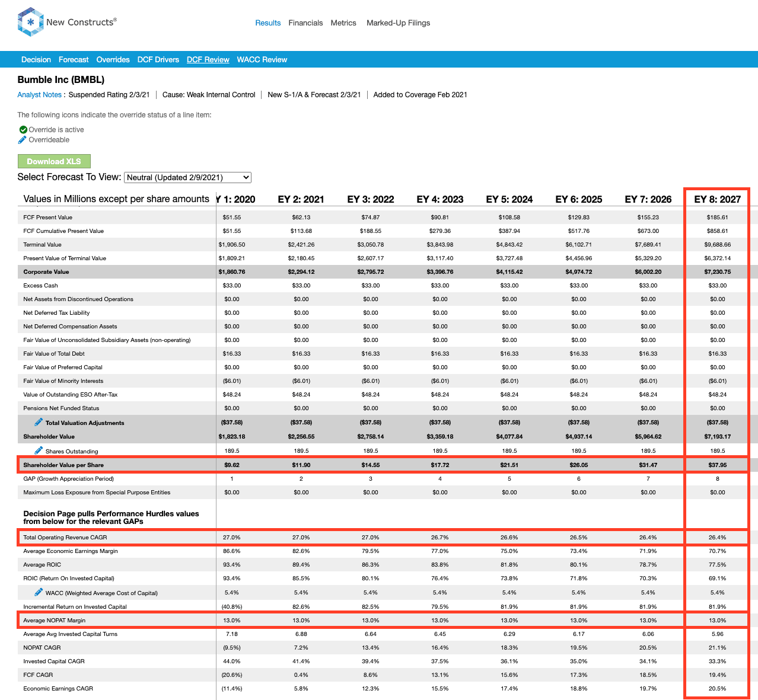The width and height of the screenshot is (758, 700).
Task: Click the EY 8: 2027 column header
Action: pyautogui.click(x=718, y=199)
